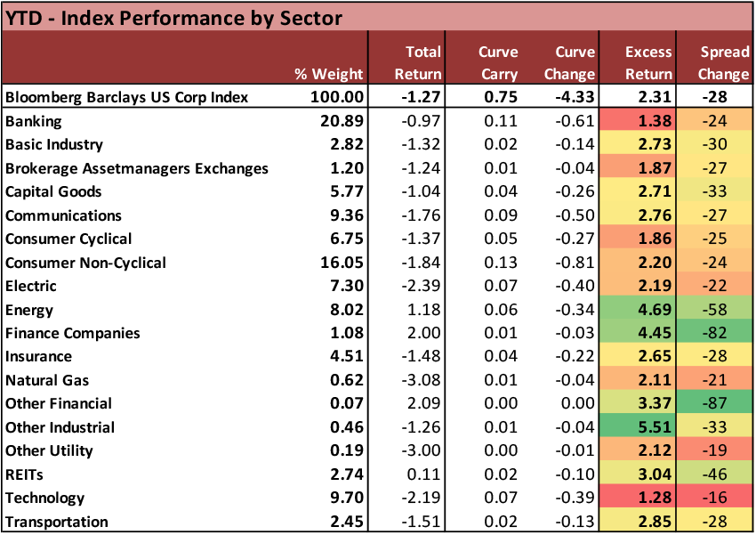Viewport: 756px width, 535px height.
Task: Select the 'Excess Return' column header
Action: [637, 62]
